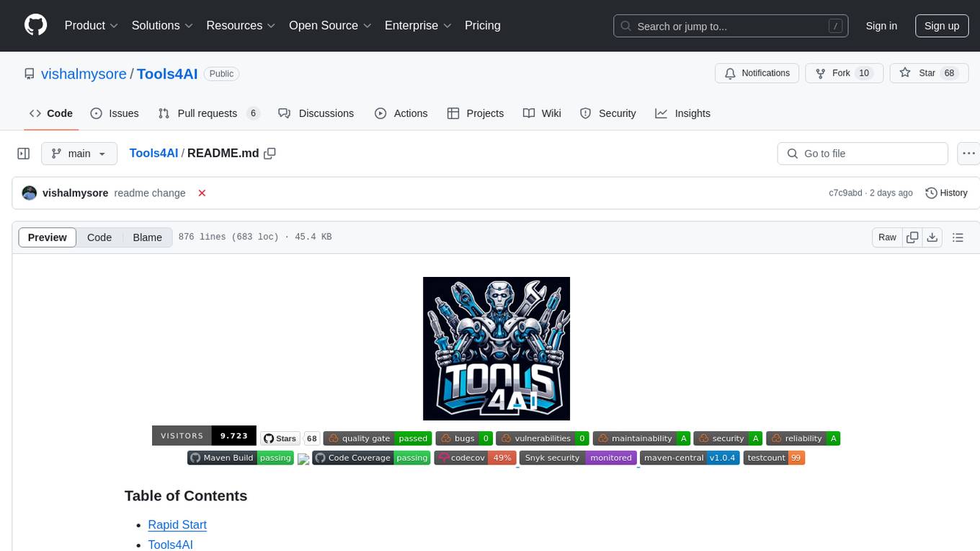Open the Raw file button
Image resolution: width=980 pixels, height=551 pixels.
(887, 237)
